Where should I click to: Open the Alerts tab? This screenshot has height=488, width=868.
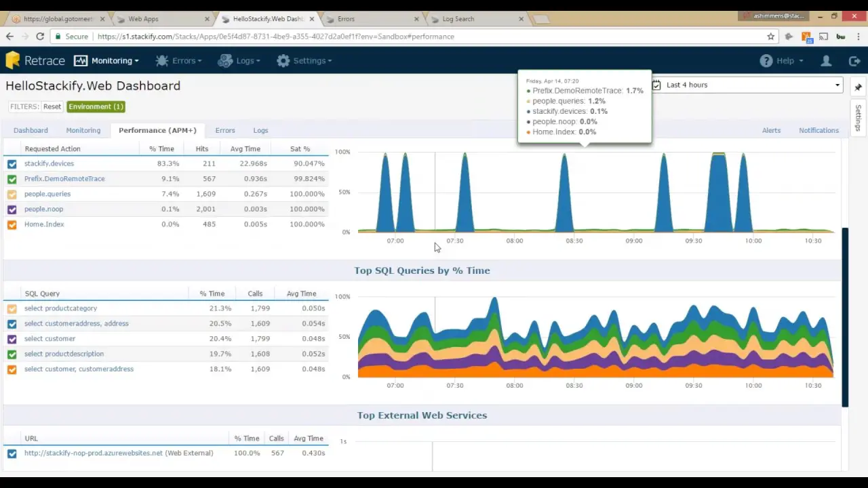[x=771, y=130]
